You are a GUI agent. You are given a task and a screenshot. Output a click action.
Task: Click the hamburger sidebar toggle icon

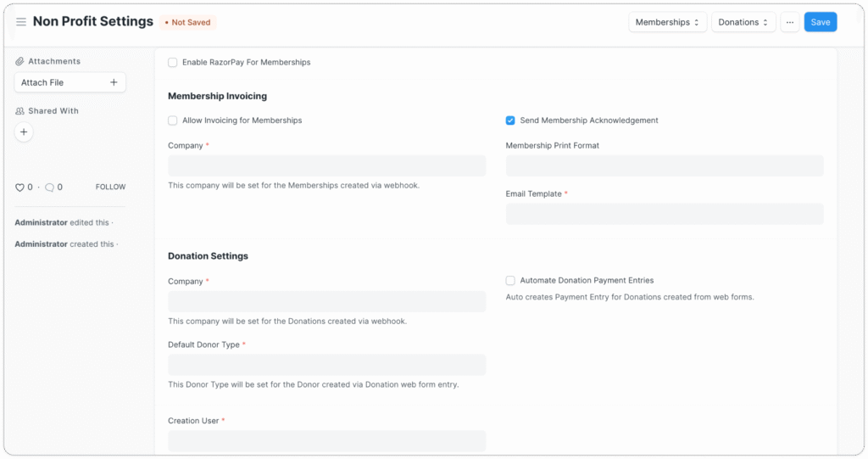pos(21,22)
